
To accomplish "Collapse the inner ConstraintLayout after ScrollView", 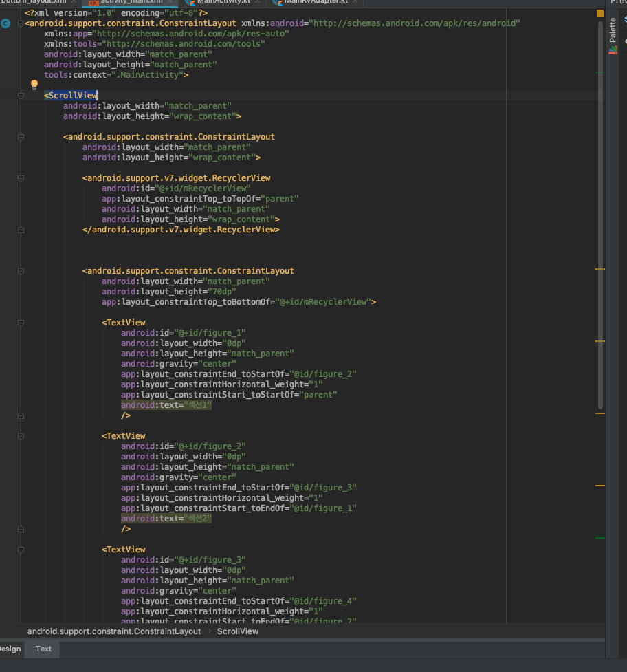I will pyautogui.click(x=21, y=137).
